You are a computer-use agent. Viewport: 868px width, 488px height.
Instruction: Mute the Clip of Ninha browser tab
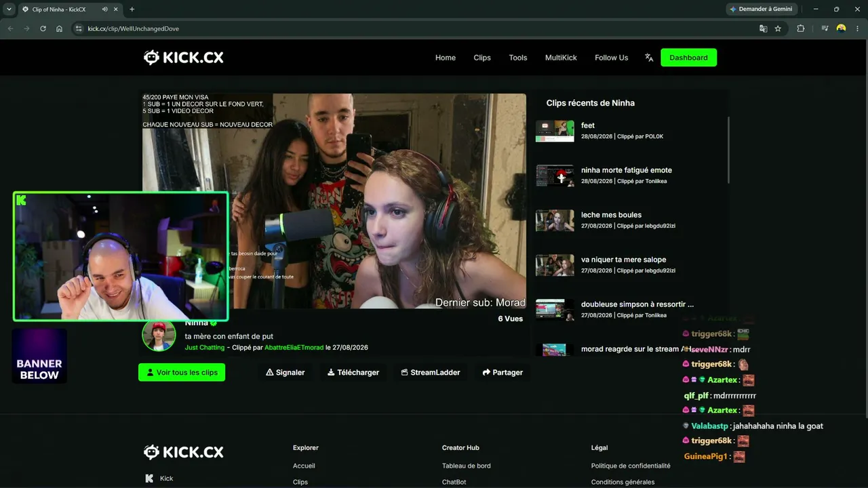click(x=105, y=9)
